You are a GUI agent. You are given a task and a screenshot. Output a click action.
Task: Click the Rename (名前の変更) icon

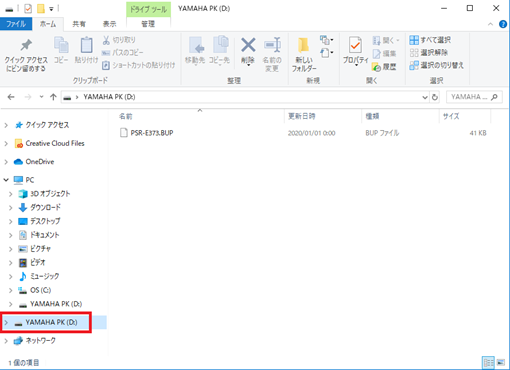click(272, 45)
